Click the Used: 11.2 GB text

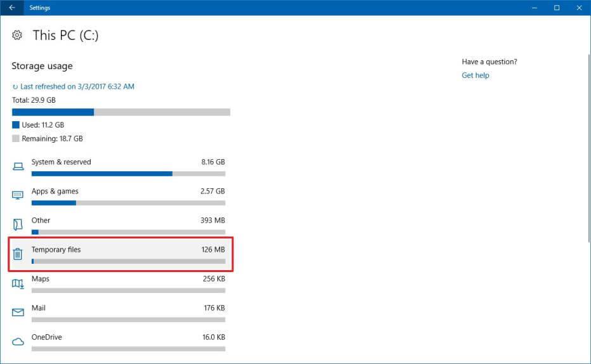[x=43, y=125]
